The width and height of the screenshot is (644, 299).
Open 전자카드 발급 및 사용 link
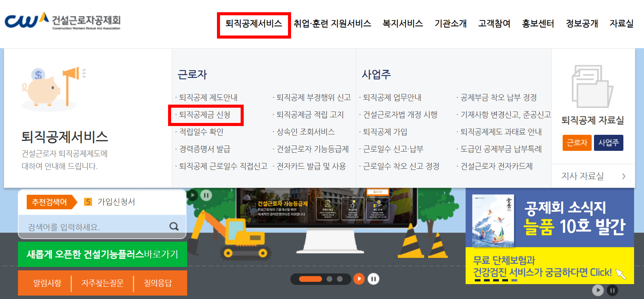pos(311,166)
